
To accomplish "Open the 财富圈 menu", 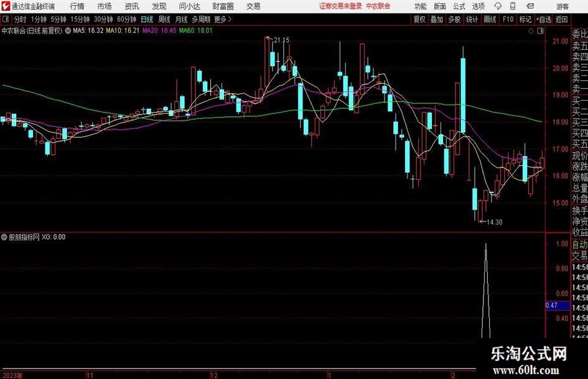I will coord(223,6).
